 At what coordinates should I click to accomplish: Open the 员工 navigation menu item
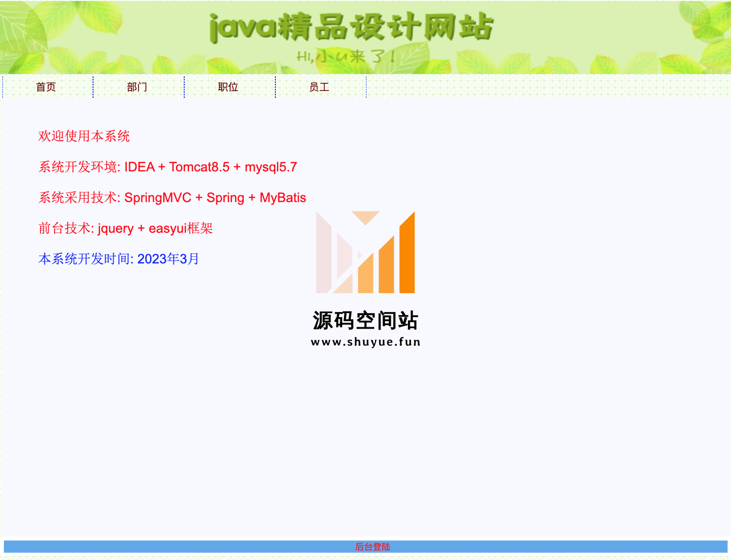[320, 87]
